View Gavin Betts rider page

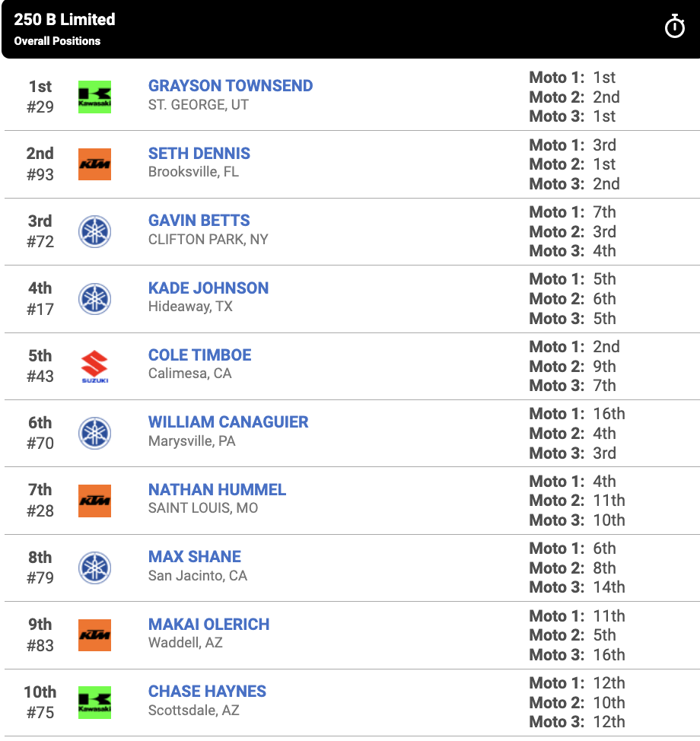[x=199, y=221]
